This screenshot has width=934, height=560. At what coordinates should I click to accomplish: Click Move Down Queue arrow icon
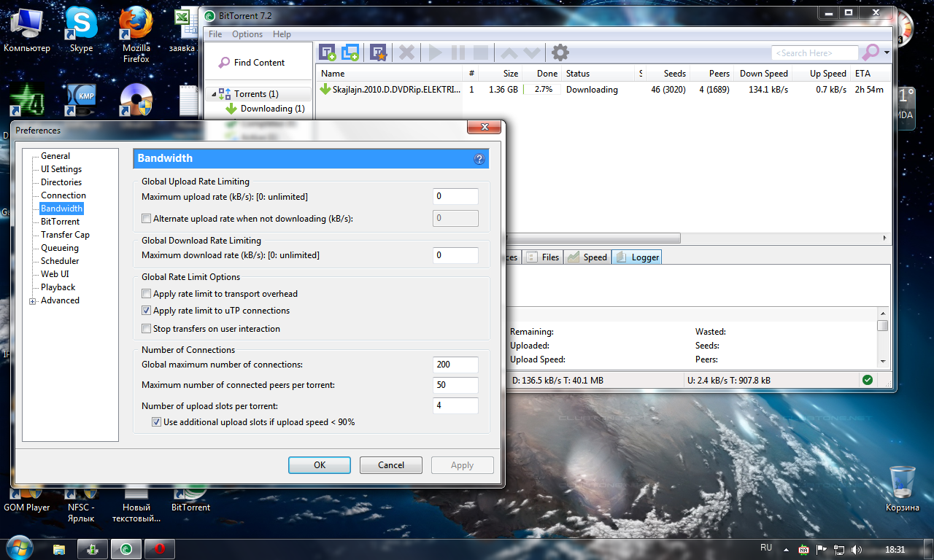tap(531, 52)
